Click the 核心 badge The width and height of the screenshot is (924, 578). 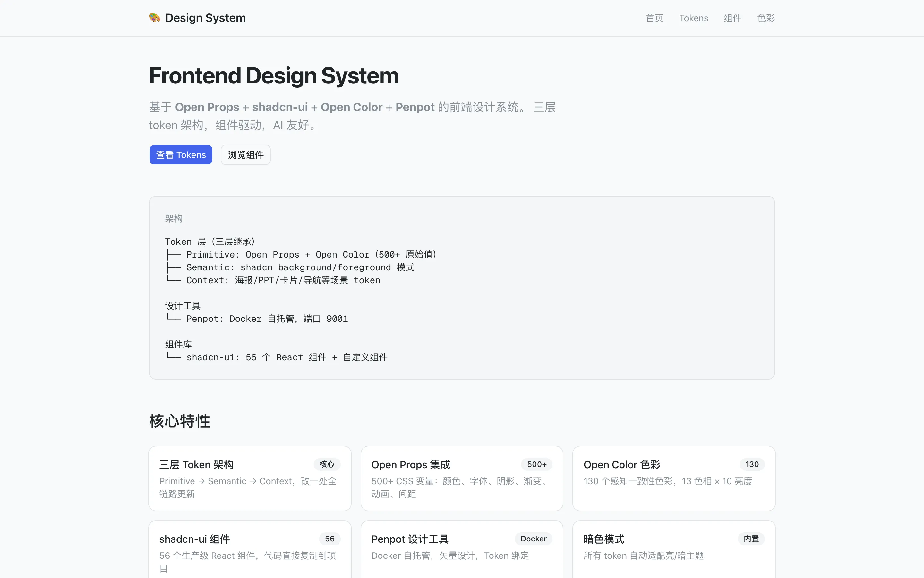(x=327, y=464)
